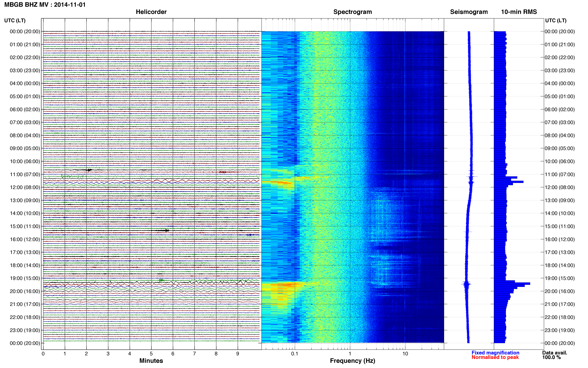Click Helicorder-side time label '02:00 (22:00)'

coord(25,57)
